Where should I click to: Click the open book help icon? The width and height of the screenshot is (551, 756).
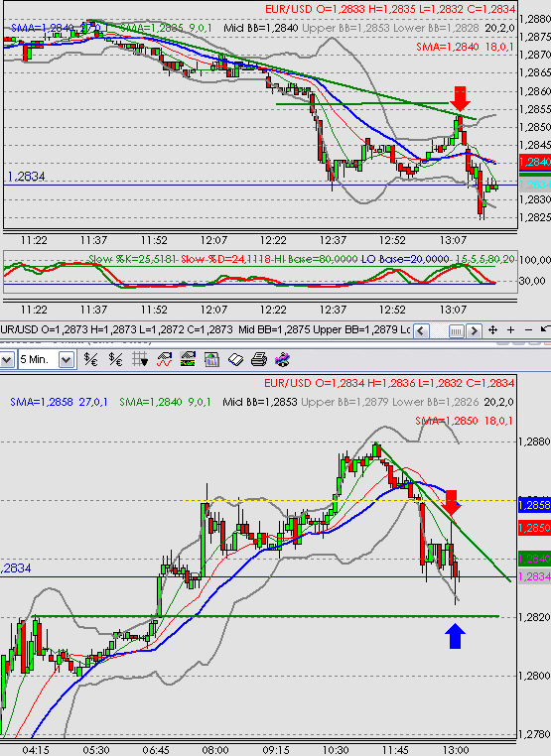(235, 359)
